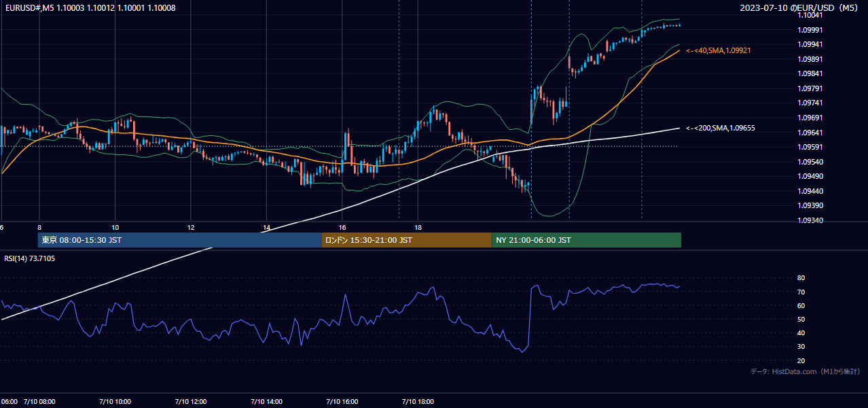This screenshot has height=408, width=868.
Task: Click price axis value 1.09390
Action: click(810, 205)
